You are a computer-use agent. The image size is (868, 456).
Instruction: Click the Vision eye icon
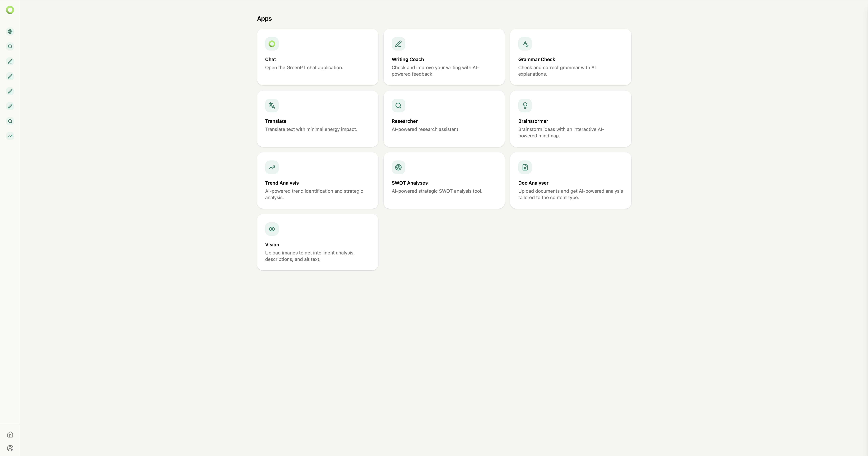click(272, 229)
